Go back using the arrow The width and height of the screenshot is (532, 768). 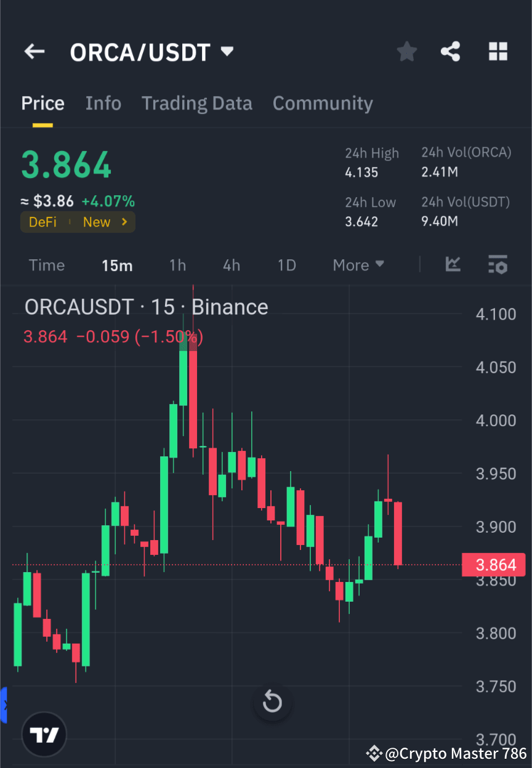[34, 52]
